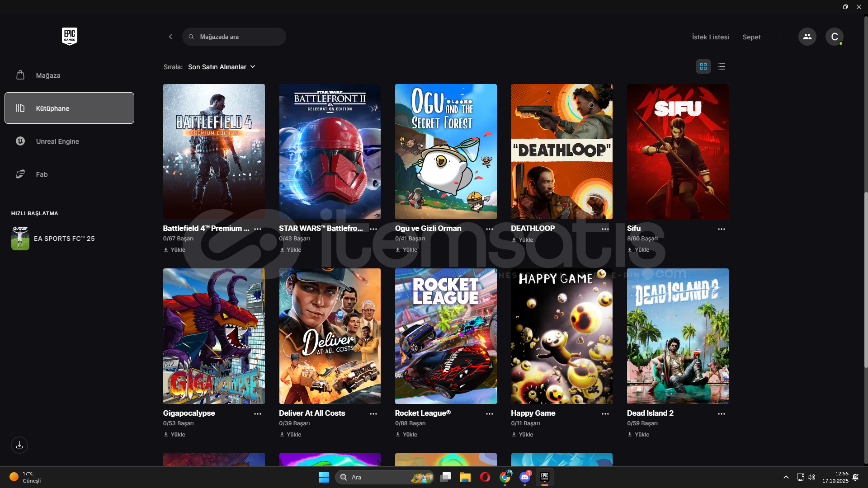This screenshot has width=868, height=488.
Task: Select the Kütüphane library tab
Action: click(69, 108)
